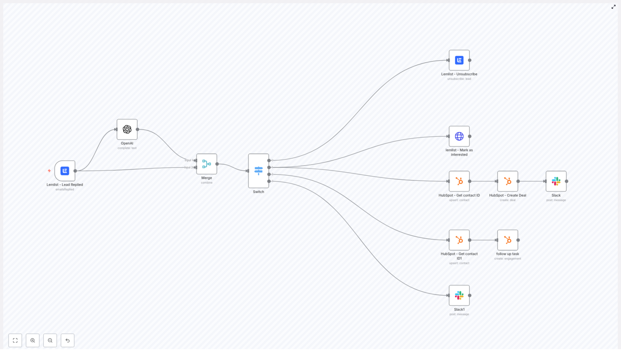
Task: Open the HubSpot - Get contact ID node
Action: tap(459, 181)
